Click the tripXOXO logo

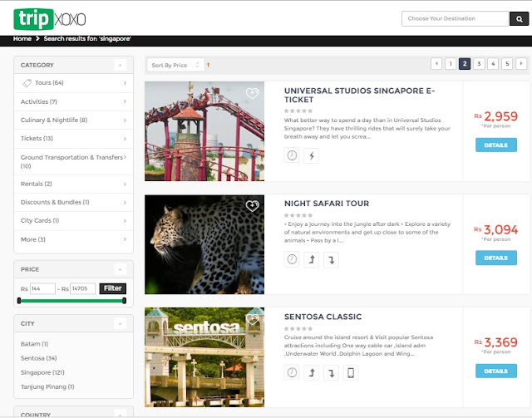[x=50, y=19]
